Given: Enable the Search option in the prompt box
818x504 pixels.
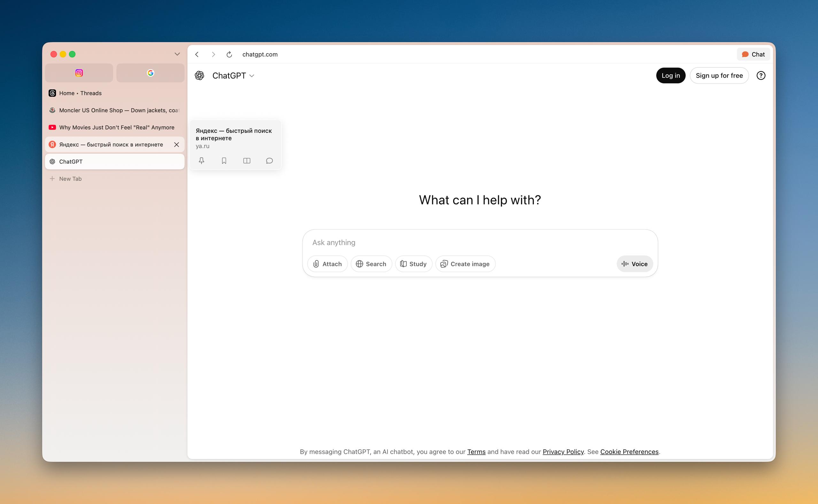Looking at the screenshot, I should pyautogui.click(x=371, y=264).
